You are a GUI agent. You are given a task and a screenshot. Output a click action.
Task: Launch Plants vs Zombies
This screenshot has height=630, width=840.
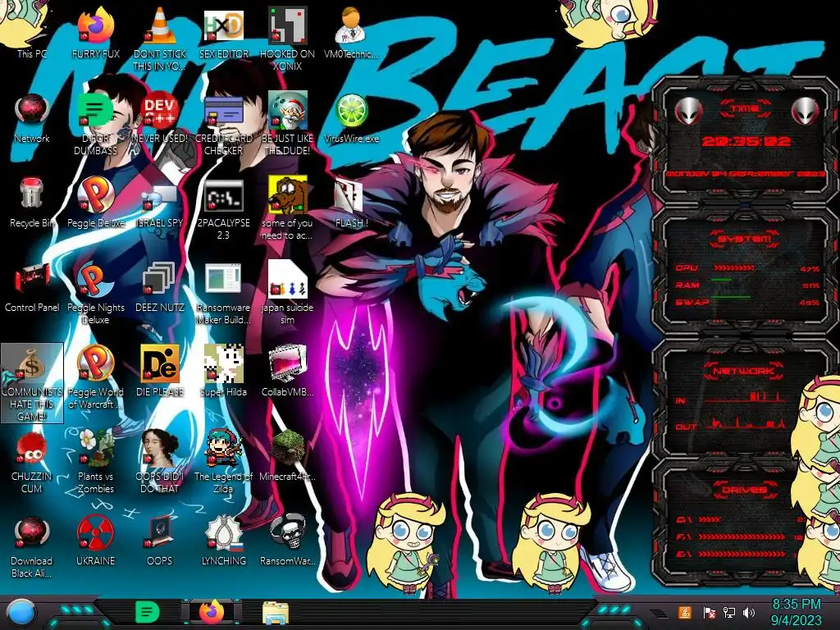(x=95, y=449)
